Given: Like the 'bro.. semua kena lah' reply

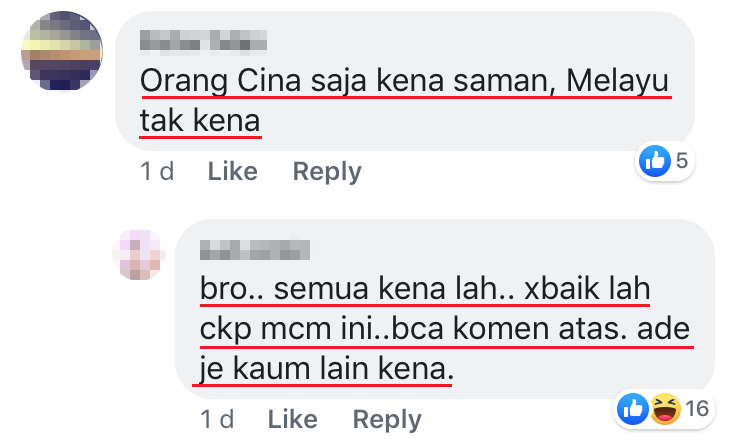Looking at the screenshot, I should click(292, 419).
